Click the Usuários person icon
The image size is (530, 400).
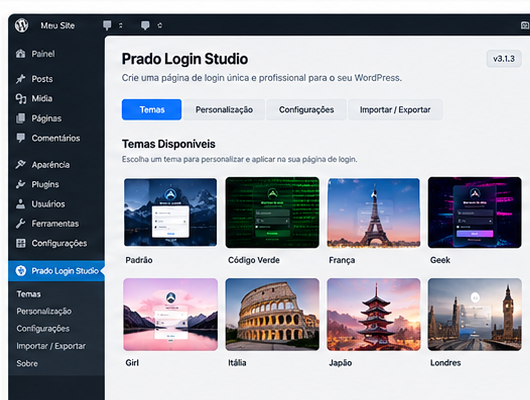click(x=20, y=204)
